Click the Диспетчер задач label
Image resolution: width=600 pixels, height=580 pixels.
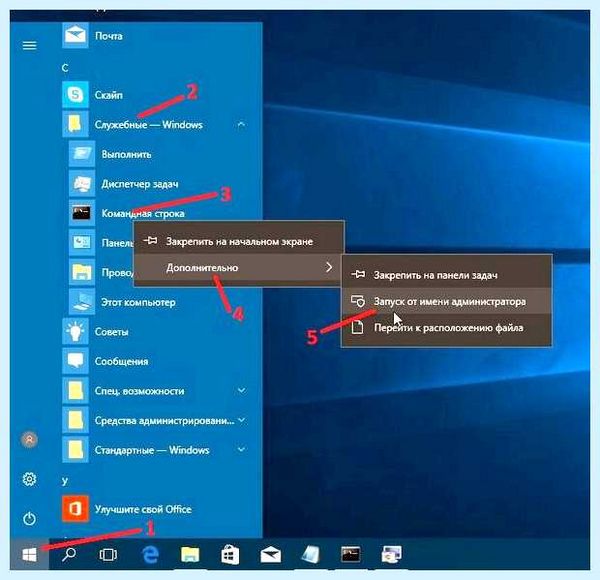(x=140, y=184)
